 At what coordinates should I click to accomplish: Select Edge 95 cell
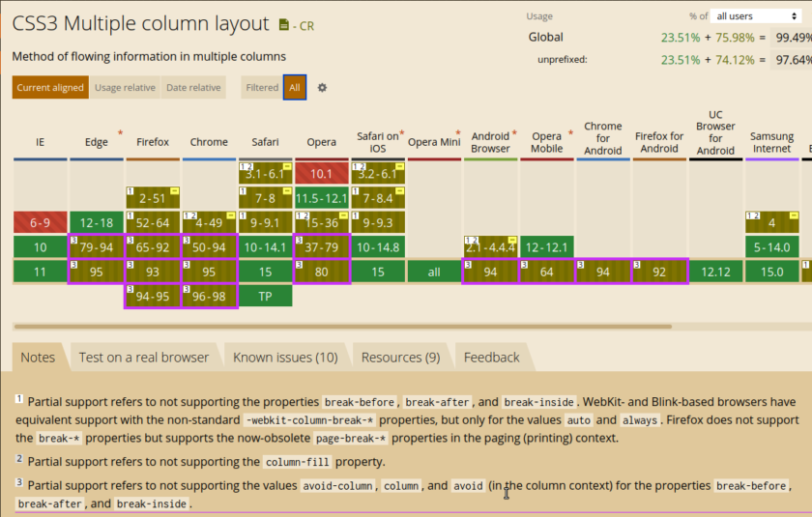coord(97,272)
